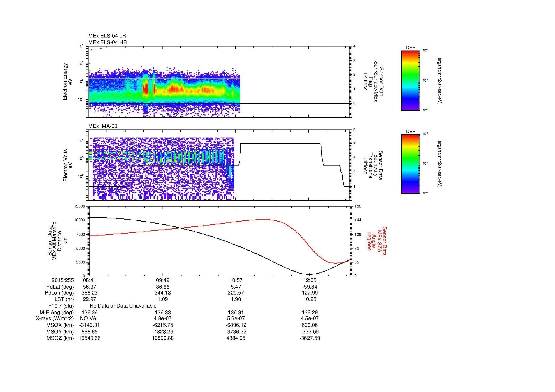
Task: Click the 'MEx ELS-04 LR' plot title
Action: 107,36
